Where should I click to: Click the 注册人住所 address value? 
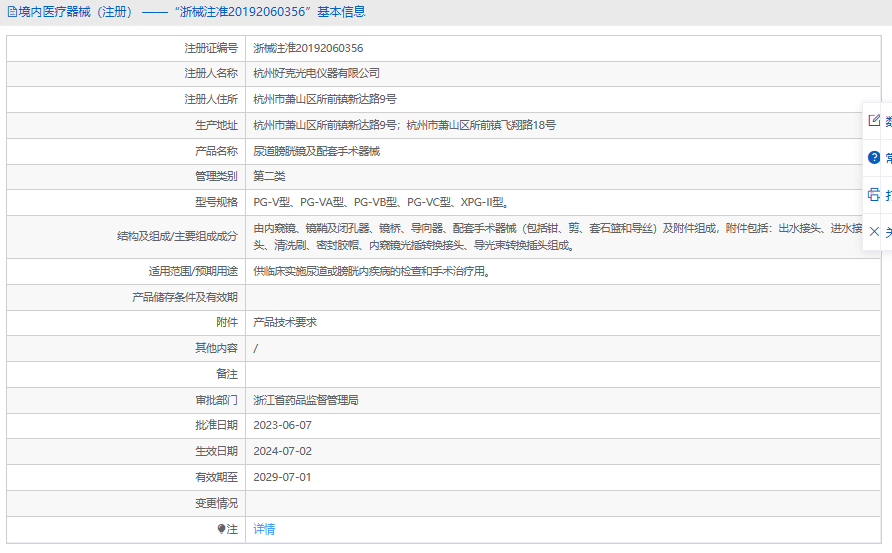325,100
